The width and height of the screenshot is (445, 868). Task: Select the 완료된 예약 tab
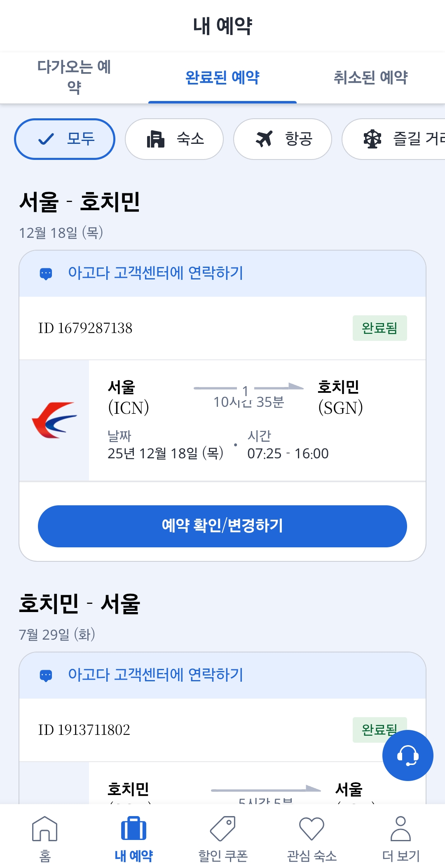point(222,77)
